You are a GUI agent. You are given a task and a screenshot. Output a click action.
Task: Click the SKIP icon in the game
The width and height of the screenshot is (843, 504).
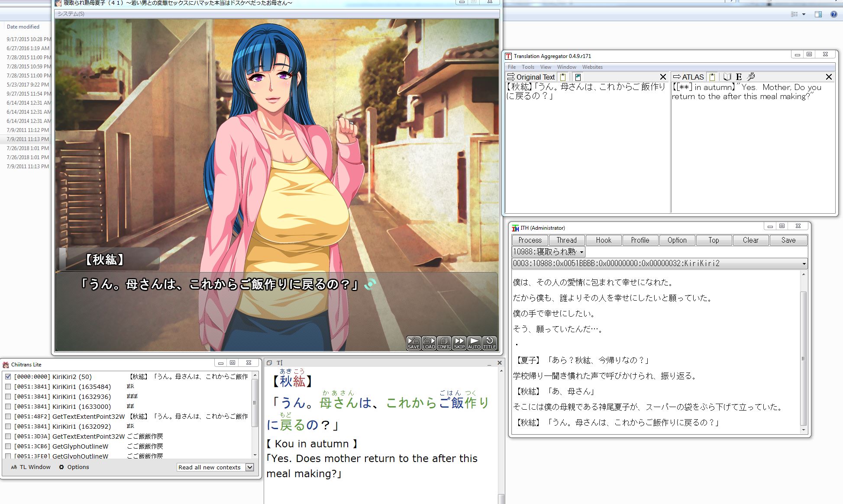click(459, 343)
